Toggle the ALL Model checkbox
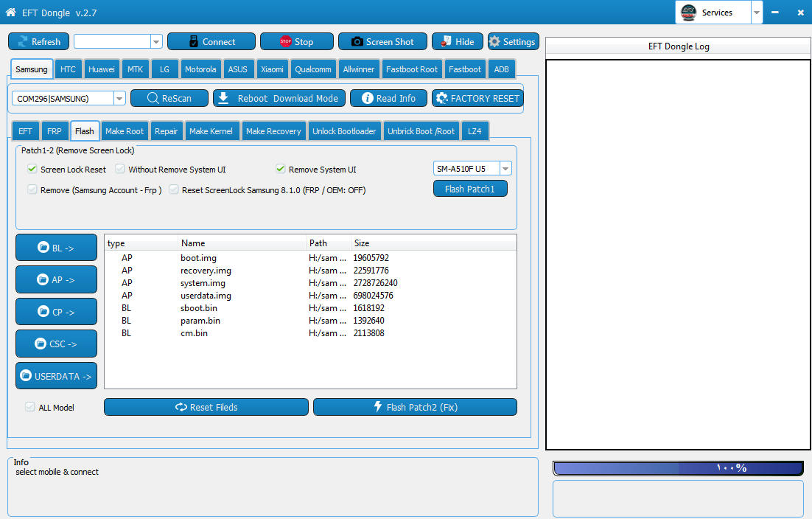Viewport: 812px width, 519px height. [x=30, y=407]
